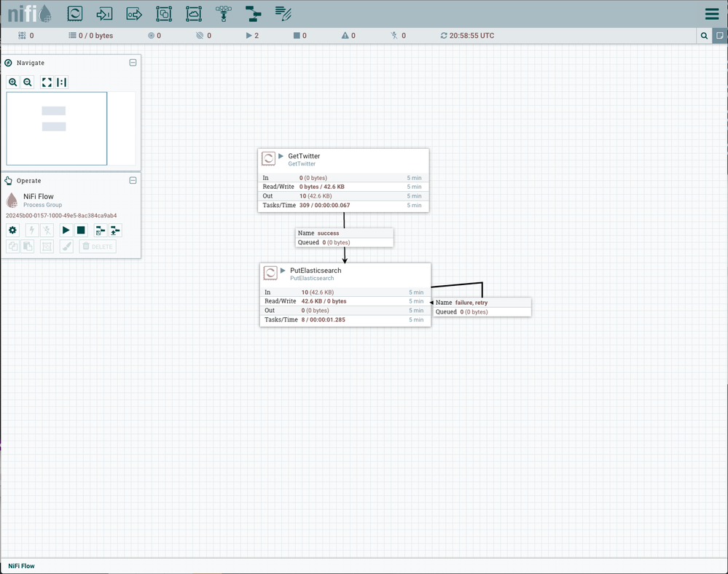
Task: Open the process group configuration gear
Action: pyautogui.click(x=12, y=230)
